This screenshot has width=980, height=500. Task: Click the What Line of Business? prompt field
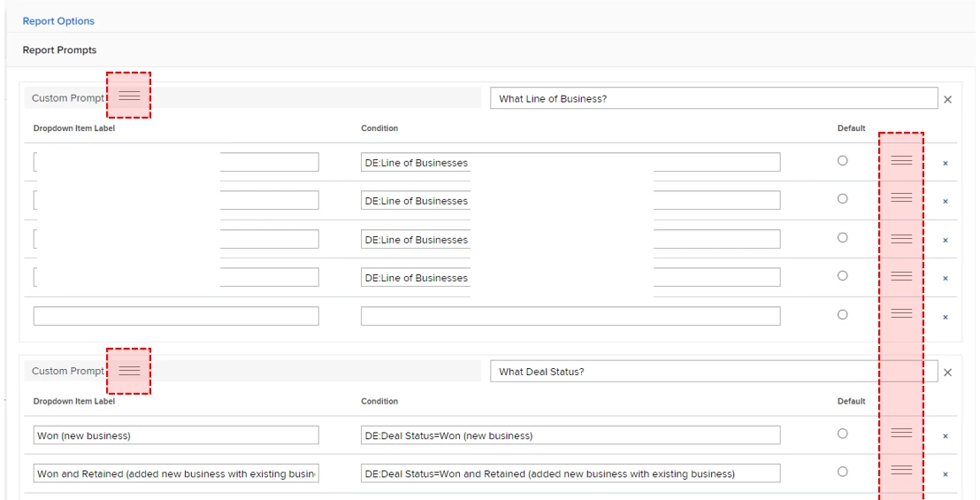pos(713,98)
